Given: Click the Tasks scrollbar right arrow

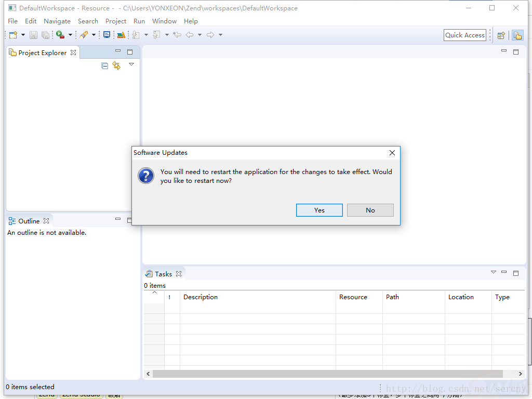Looking at the screenshot, I should pyautogui.click(x=520, y=374).
